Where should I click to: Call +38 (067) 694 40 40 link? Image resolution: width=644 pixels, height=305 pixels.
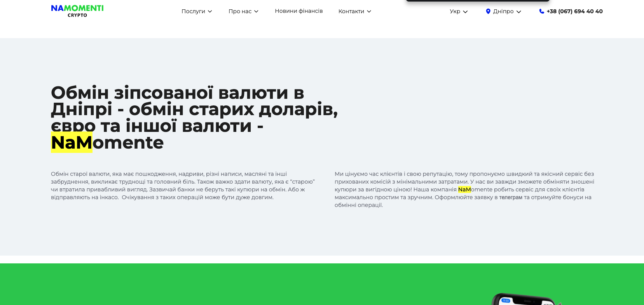point(574,11)
